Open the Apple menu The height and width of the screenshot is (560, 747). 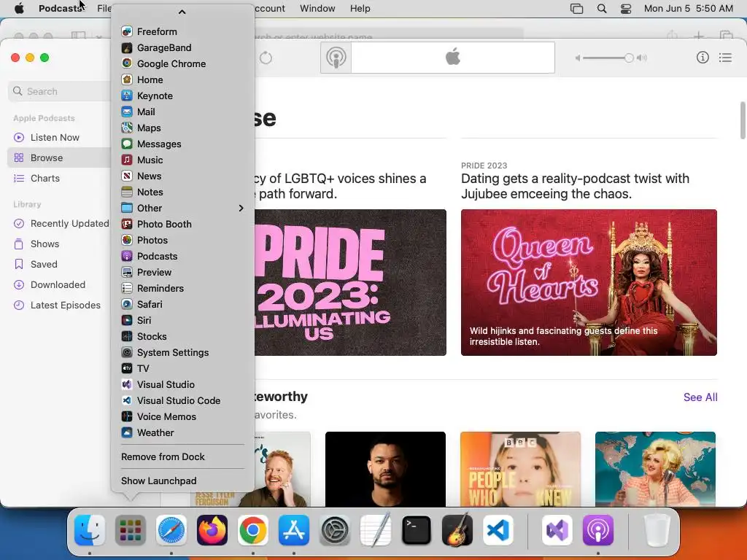click(19, 9)
